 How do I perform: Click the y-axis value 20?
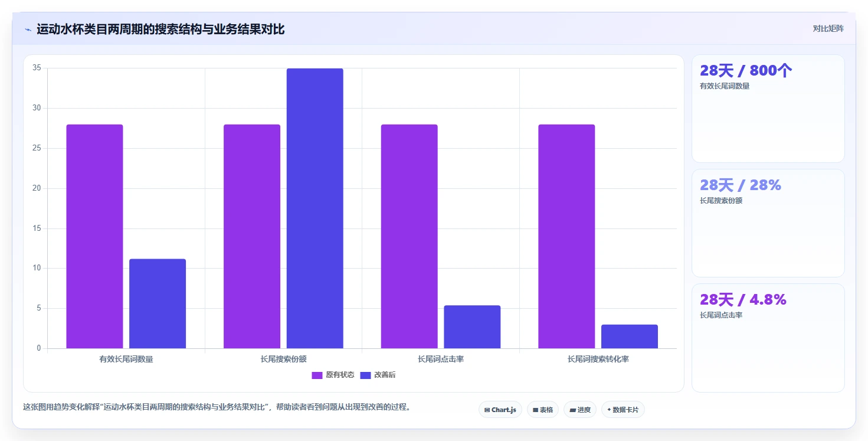coord(37,188)
